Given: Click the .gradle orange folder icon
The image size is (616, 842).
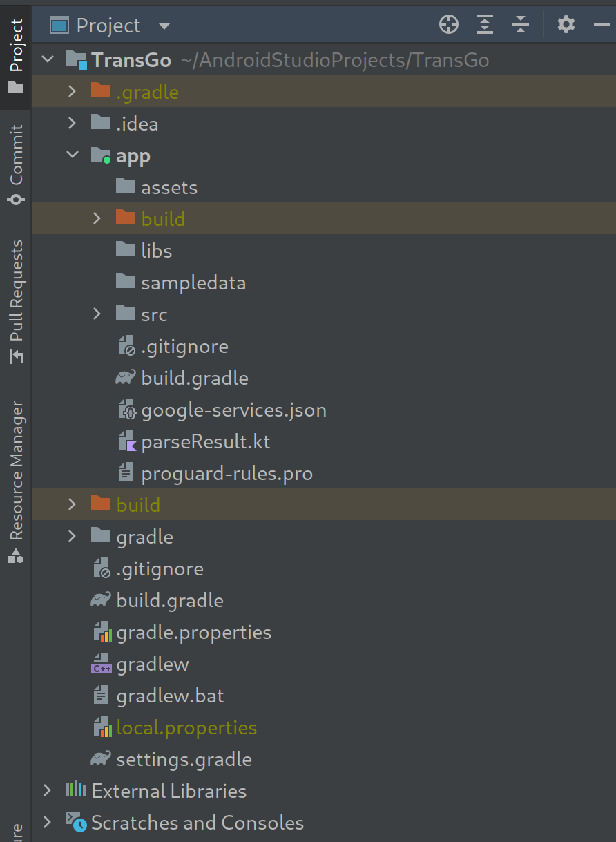Looking at the screenshot, I should click(101, 91).
